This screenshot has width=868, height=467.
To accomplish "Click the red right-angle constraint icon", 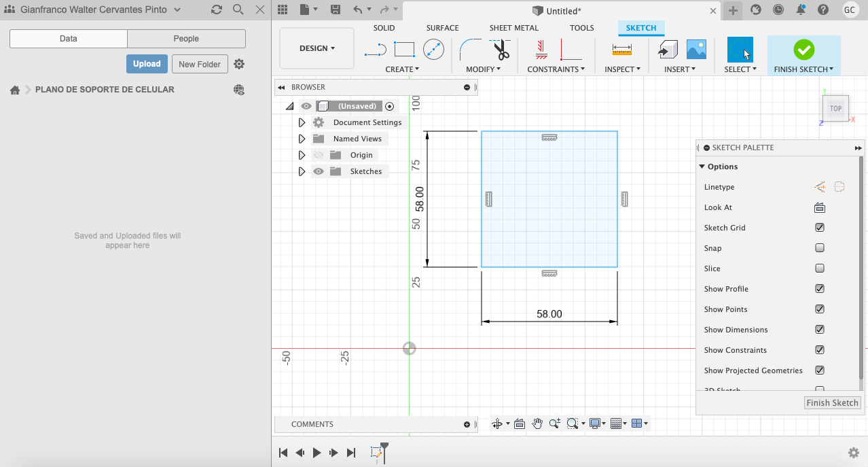I will click(x=571, y=49).
